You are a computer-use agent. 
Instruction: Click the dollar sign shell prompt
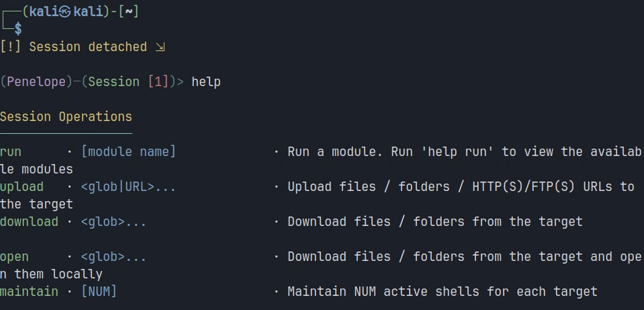point(18,29)
